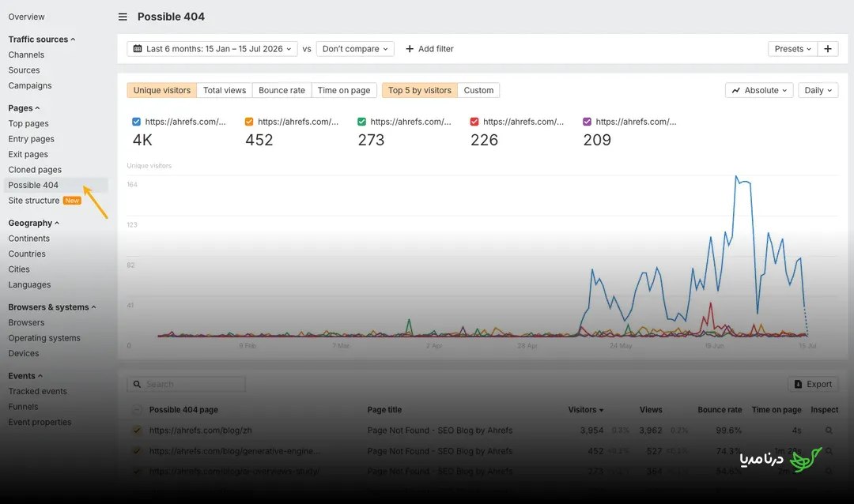Image resolution: width=854 pixels, height=504 pixels.
Task: Open Devices in the sidebar
Action: tap(24, 353)
